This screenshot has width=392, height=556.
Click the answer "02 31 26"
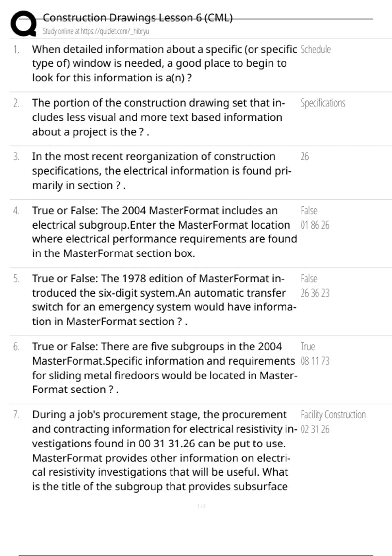pyautogui.click(x=315, y=429)
